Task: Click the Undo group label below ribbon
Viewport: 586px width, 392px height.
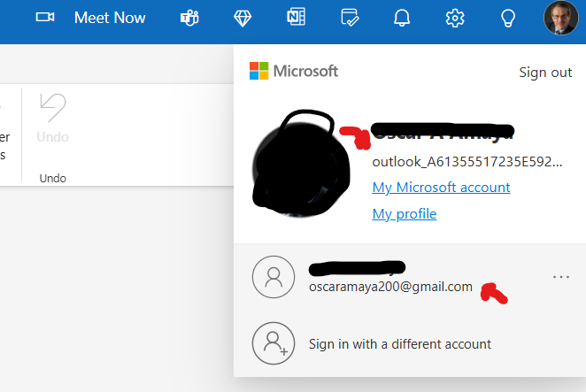Action: coord(53,178)
